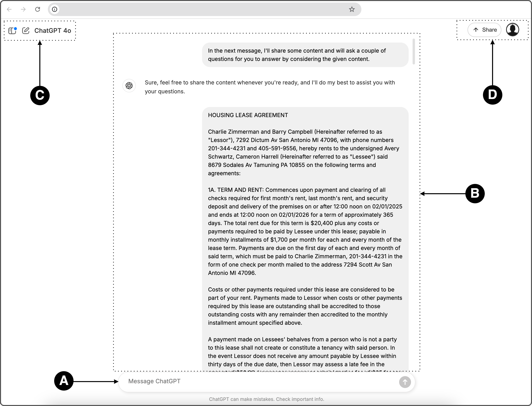Click the ChatGPT logo beside the reply
Image resolution: width=532 pixels, height=406 pixels.
tap(129, 86)
